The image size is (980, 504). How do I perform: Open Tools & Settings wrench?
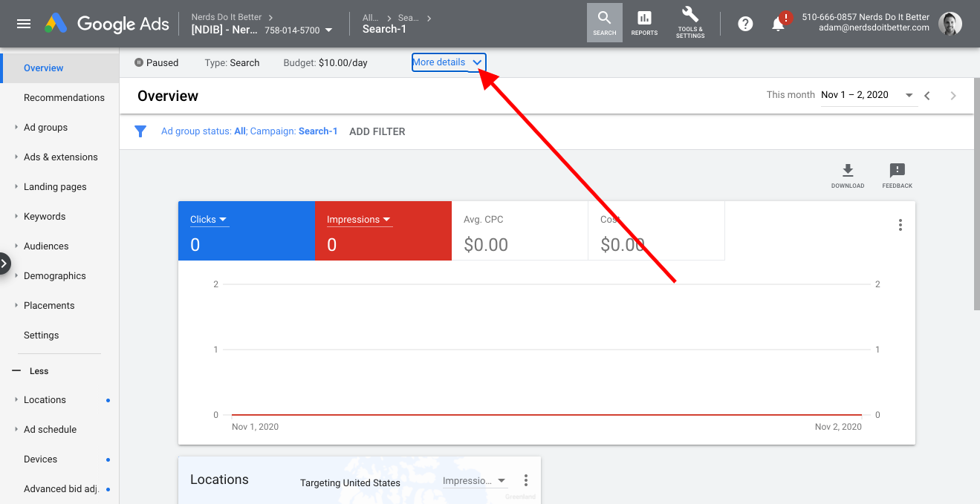690,23
